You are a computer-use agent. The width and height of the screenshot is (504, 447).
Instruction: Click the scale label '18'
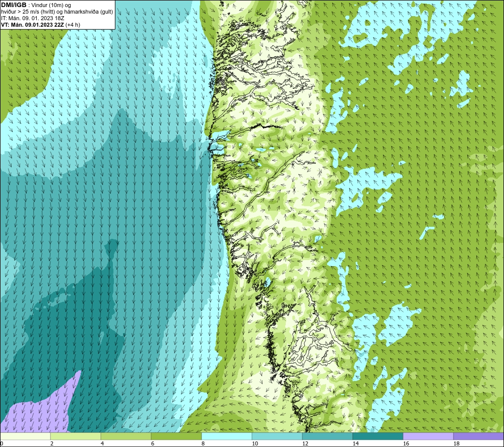tap(456, 443)
